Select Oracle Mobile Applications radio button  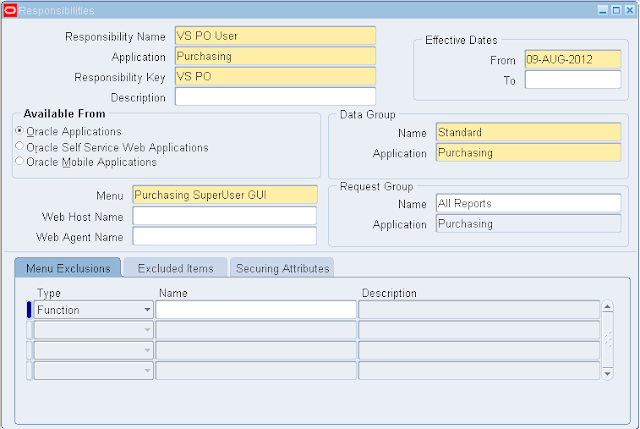click(x=19, y=161)
